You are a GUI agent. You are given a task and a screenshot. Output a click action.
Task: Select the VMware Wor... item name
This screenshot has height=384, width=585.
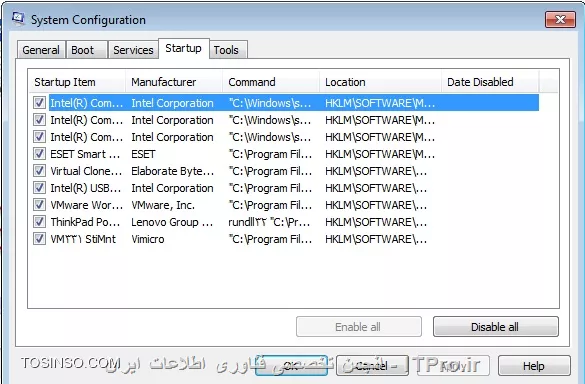coord(87,205)
